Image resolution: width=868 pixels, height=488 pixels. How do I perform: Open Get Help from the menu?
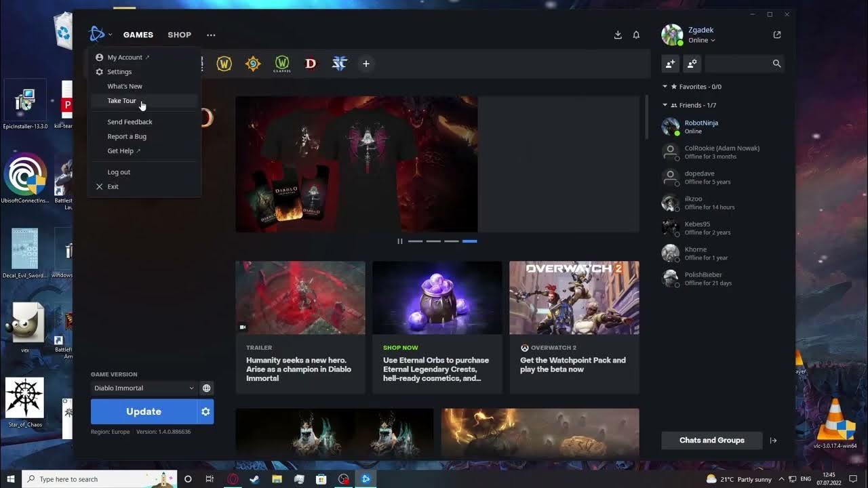pyautogui.click(x=144, y=150)
